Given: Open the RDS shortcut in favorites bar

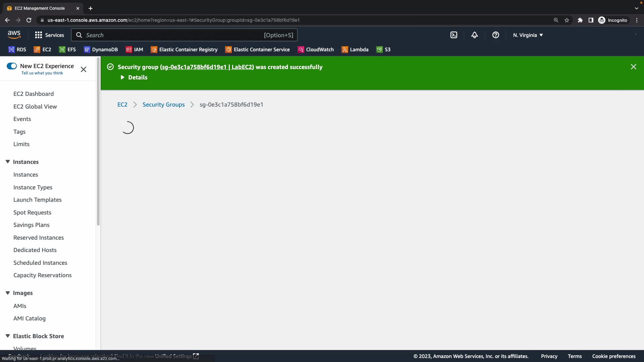Looking at the screenshot, I should point(17,50).
